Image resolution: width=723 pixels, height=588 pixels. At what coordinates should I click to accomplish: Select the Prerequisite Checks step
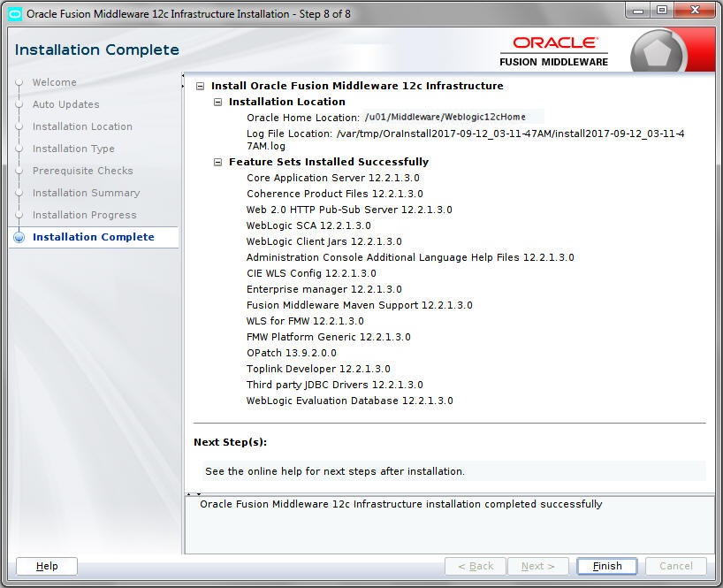82,172
